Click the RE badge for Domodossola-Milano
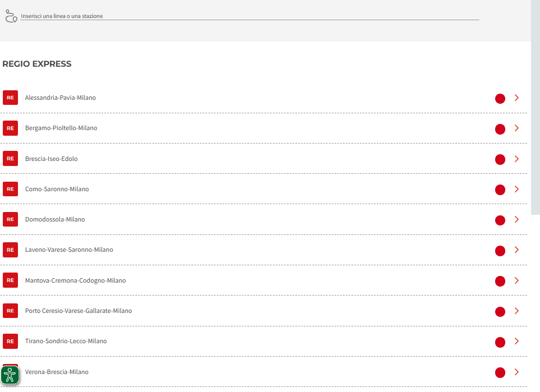Viewport: 540px width, 392px height. (10, 219)
